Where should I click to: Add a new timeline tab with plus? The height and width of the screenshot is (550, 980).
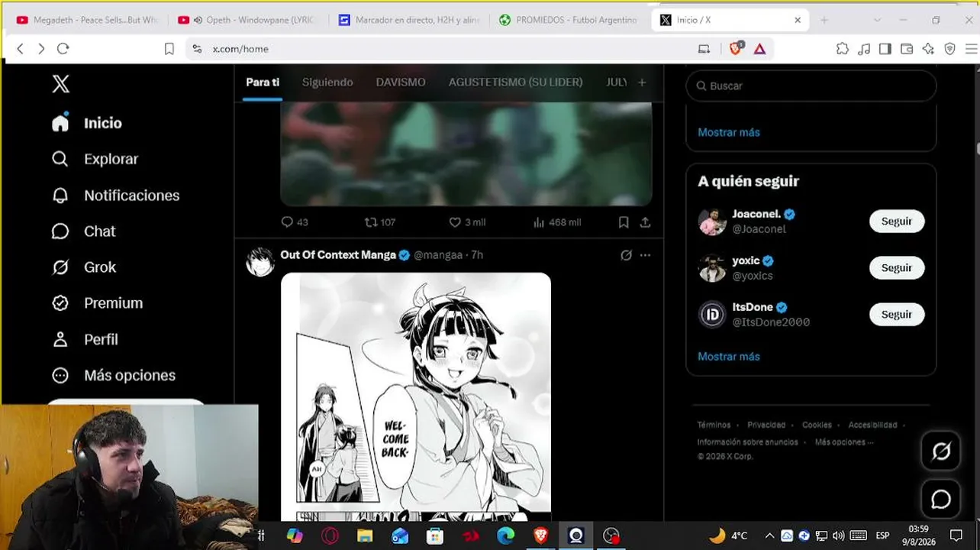click(642, 82)
